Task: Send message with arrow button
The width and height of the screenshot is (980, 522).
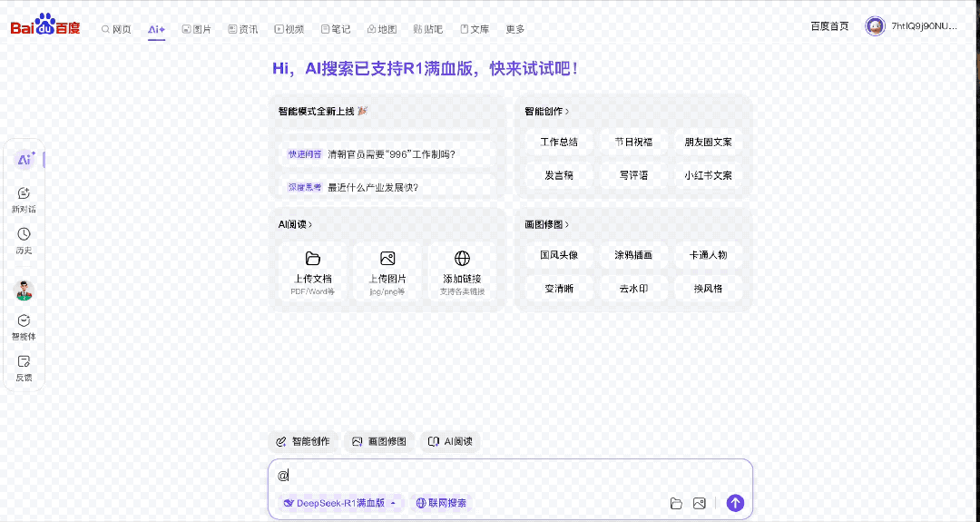Action: 735,503
